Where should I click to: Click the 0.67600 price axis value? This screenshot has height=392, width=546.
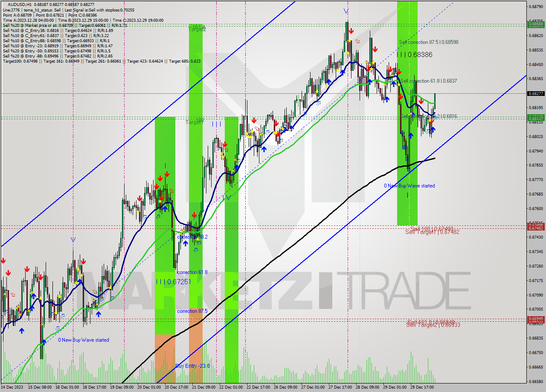(536, 208)
